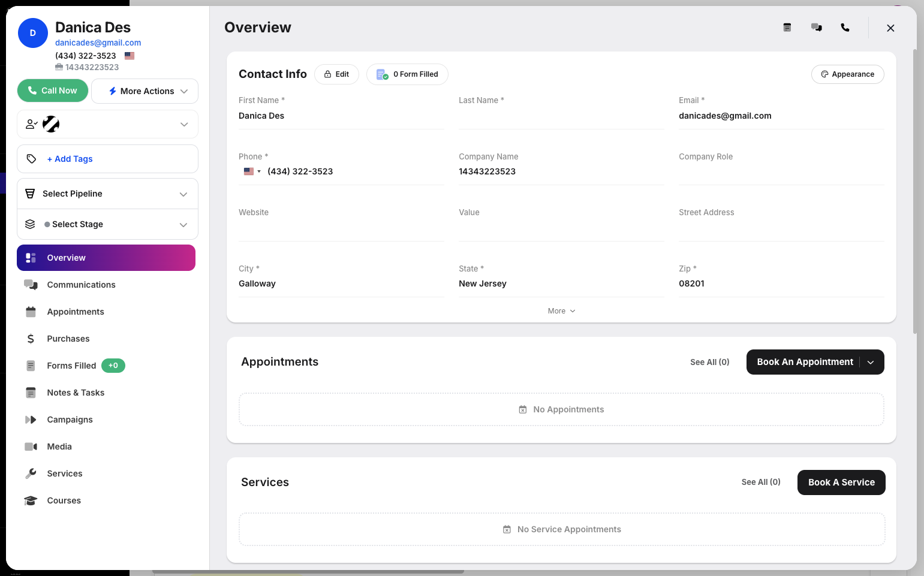
Task: Click the form icon in 0 Form Filled
Action: tap(382, 74)
